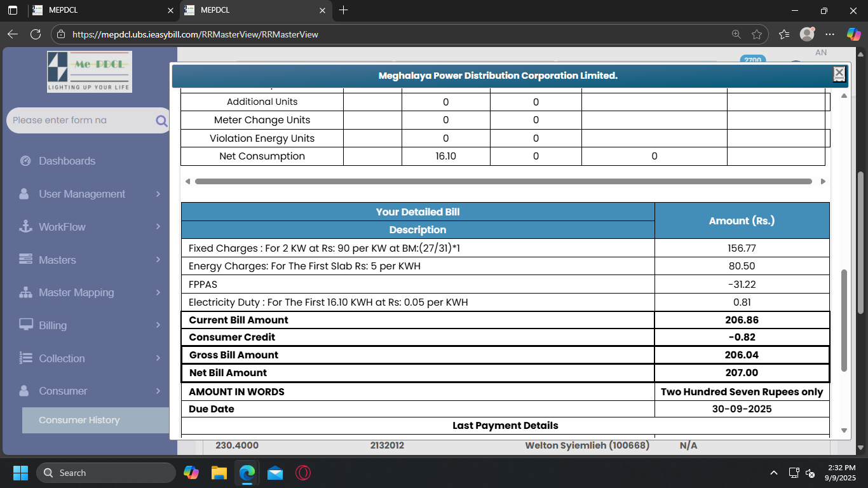The height and width of the screenshot is (488, 868).
Task: Expand the Collection menu chevron
Action: (x=158, y=358)
